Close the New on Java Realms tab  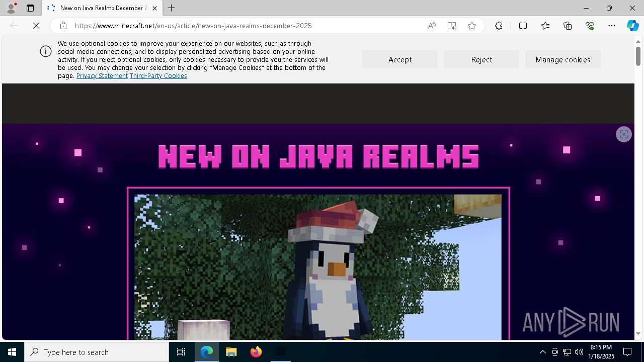click(x=154, y=8)
